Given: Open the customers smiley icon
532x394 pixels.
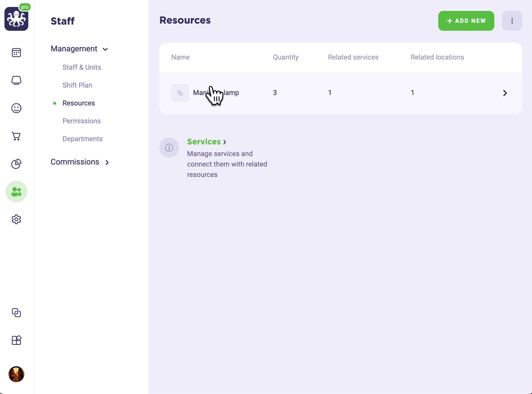Looking at the screenshot, I should pos(16,108).
